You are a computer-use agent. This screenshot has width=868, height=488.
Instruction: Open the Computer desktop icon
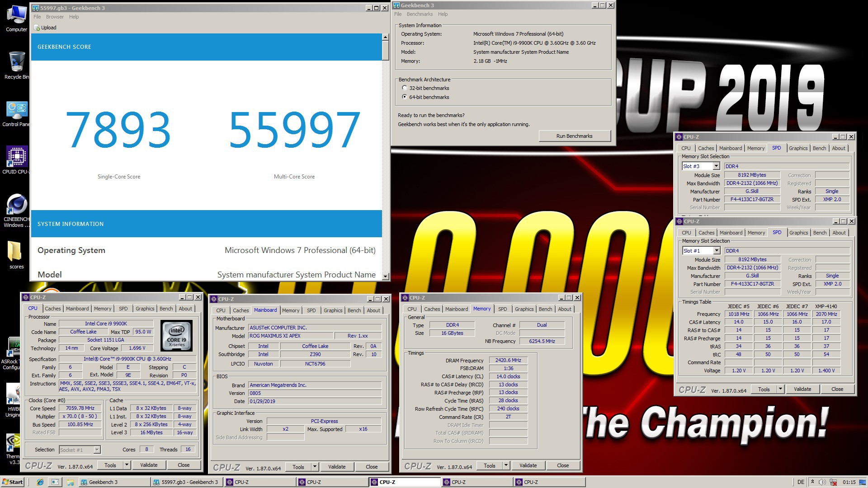pyautogui.click(x=16, y=18)
